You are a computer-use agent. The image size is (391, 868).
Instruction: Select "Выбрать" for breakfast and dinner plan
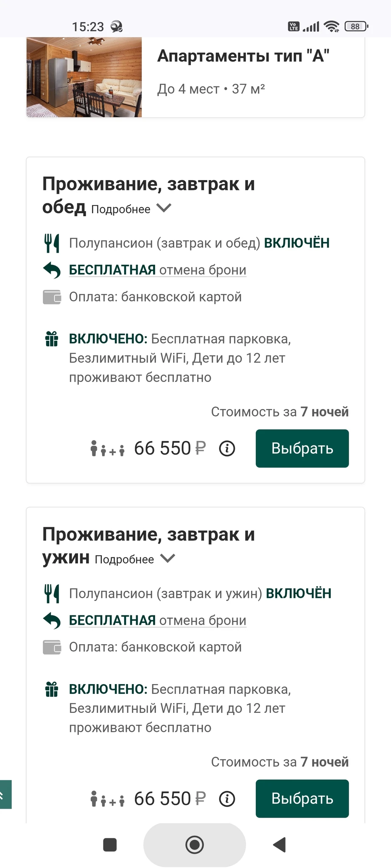tap(302, 798)
